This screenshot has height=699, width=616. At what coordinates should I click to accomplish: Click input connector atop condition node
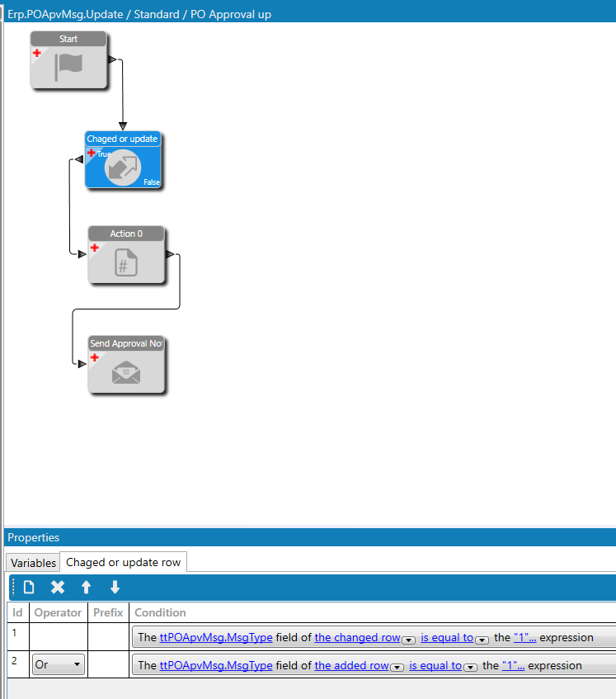[x=123, y=126]
